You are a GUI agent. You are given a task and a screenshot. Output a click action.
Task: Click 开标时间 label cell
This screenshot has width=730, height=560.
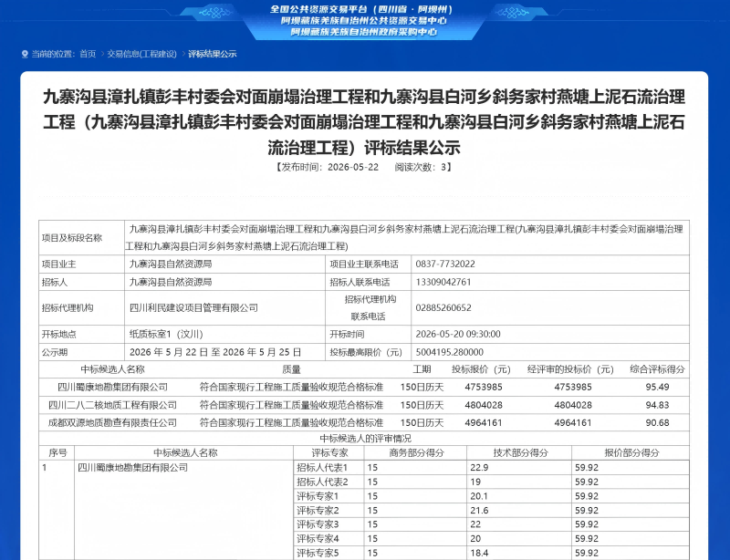tap(369, 334)
